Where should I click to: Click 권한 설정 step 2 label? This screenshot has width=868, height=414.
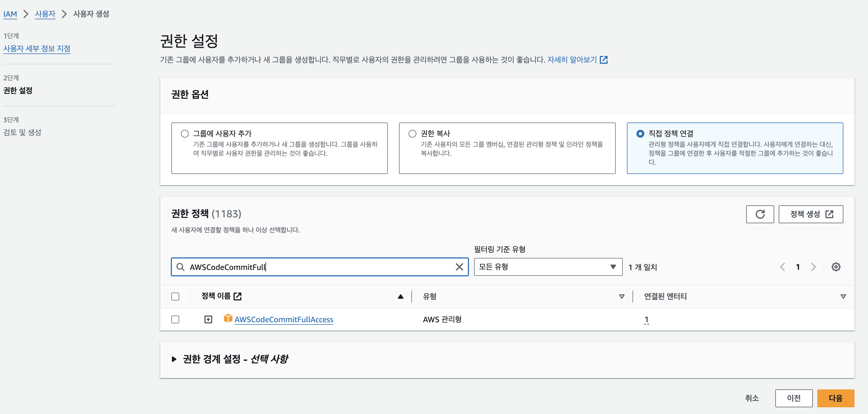click(18, 91)
